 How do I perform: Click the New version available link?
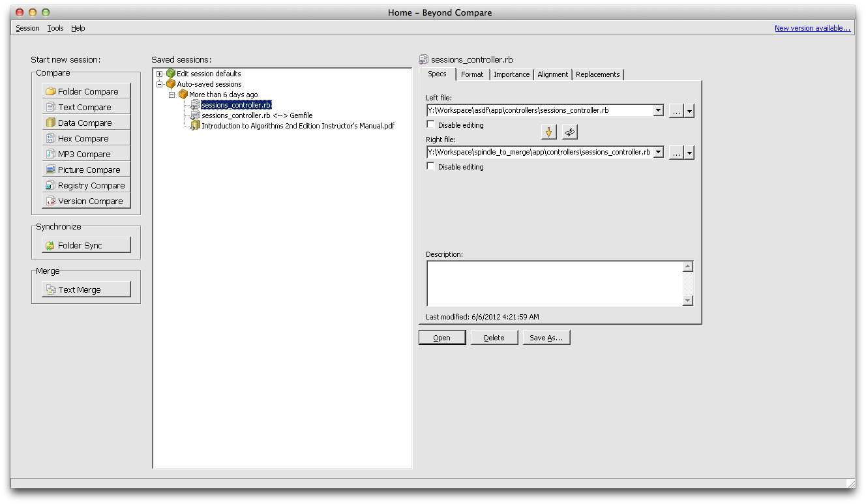click(x=813, y=28)
